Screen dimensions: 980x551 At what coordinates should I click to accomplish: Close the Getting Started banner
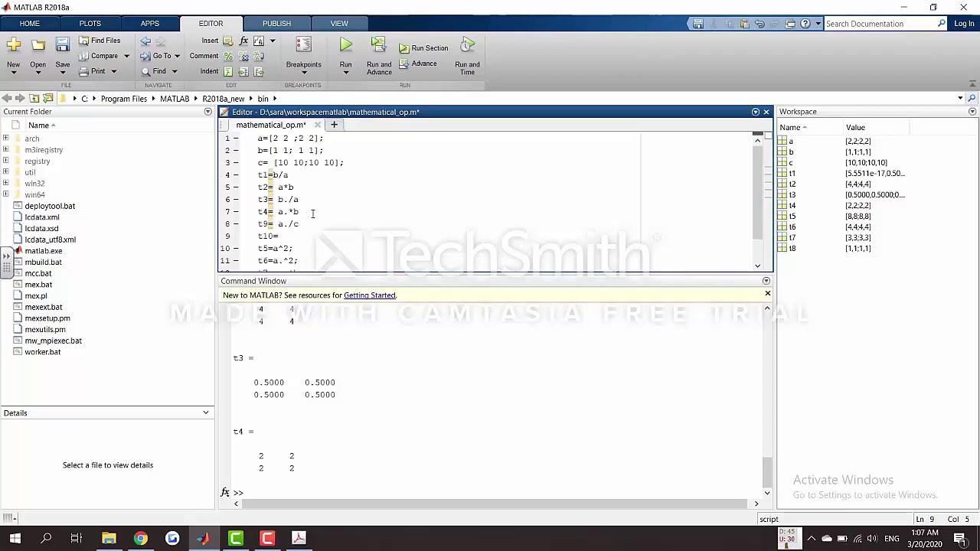pos(767,294)
